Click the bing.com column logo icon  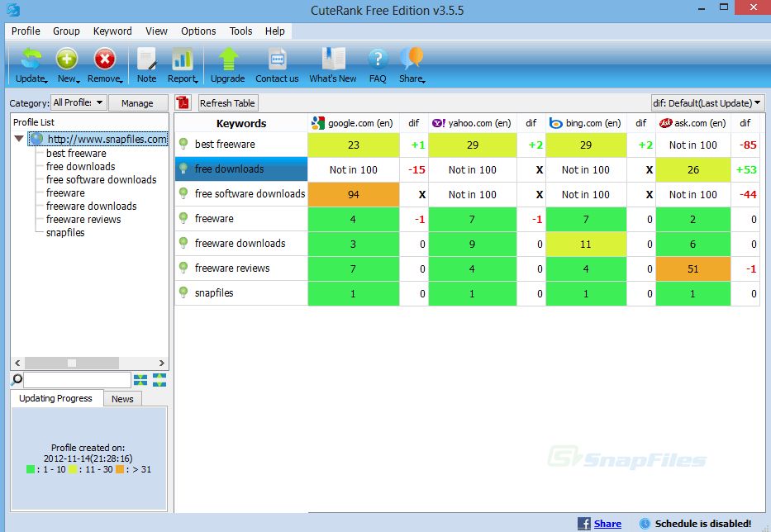tap(555, 123)
